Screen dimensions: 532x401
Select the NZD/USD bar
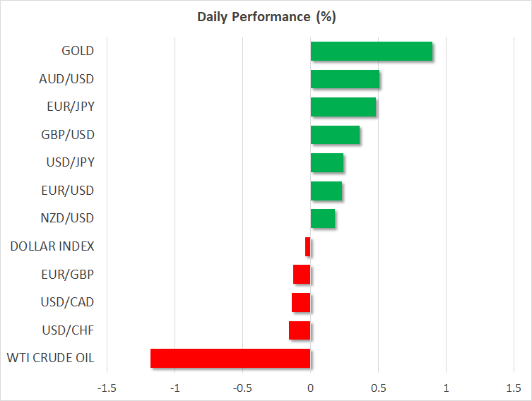[322, 219]
